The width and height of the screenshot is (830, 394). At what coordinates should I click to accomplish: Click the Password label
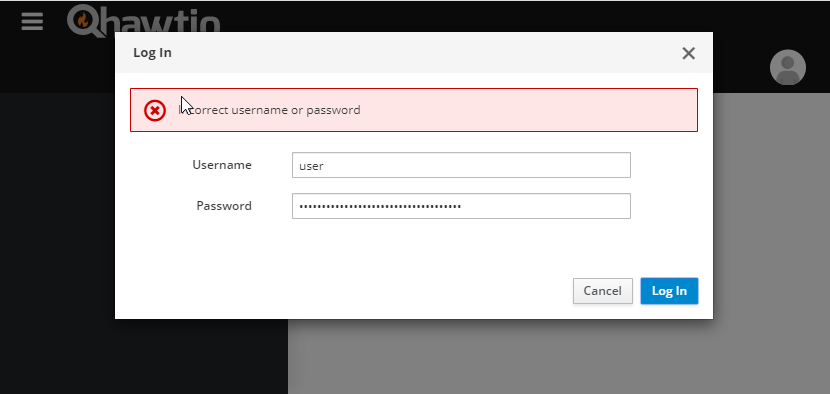224,205
